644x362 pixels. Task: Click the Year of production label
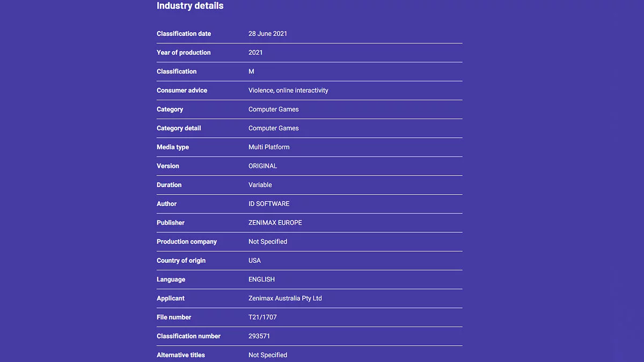pos(184,53)
